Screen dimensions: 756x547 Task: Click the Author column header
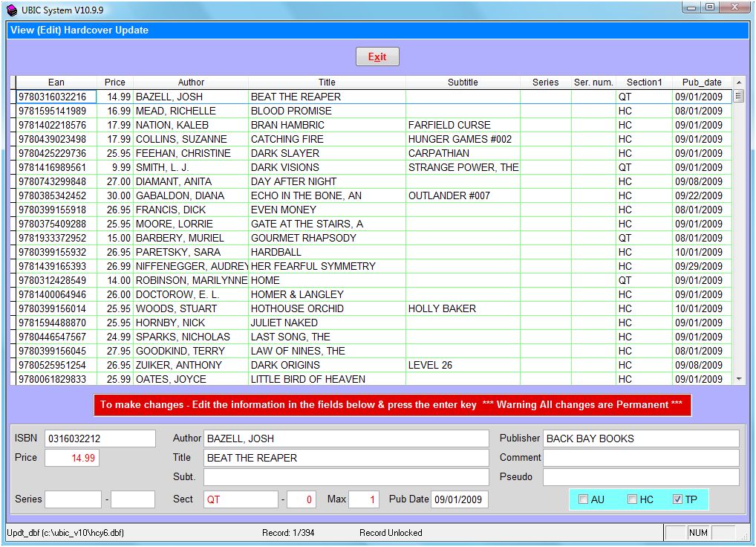click(191, 82)
